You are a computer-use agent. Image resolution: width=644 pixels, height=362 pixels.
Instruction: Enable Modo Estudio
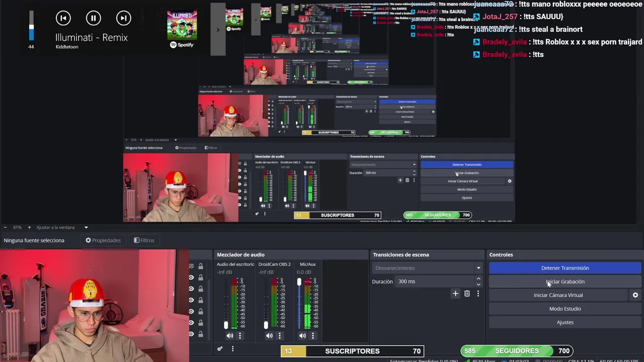click(565, 309)
